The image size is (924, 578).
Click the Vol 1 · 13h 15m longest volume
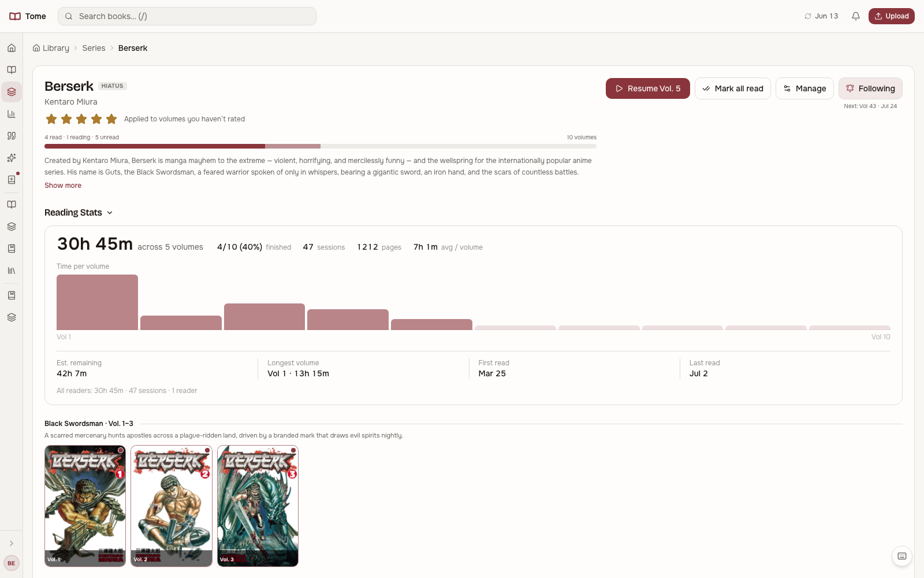(298, 373)
